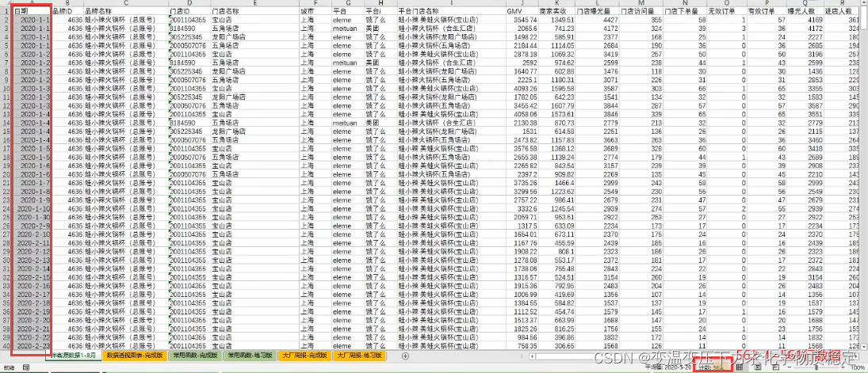Click the 门店曝光量 header cell

pyautogui.click(x=598, y=10)
